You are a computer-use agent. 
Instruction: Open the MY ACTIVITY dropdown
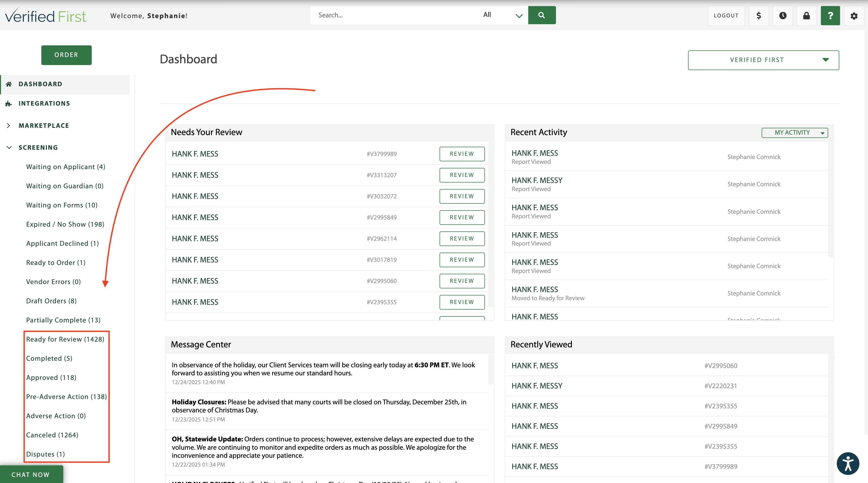pyautogui.click(x=794, y=132)
